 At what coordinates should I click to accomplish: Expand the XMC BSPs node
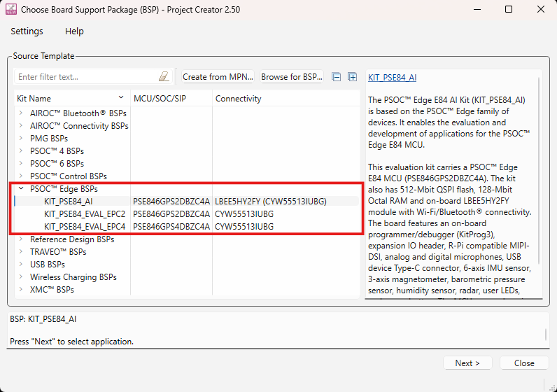pyautogui.click(x=21, y=290)
